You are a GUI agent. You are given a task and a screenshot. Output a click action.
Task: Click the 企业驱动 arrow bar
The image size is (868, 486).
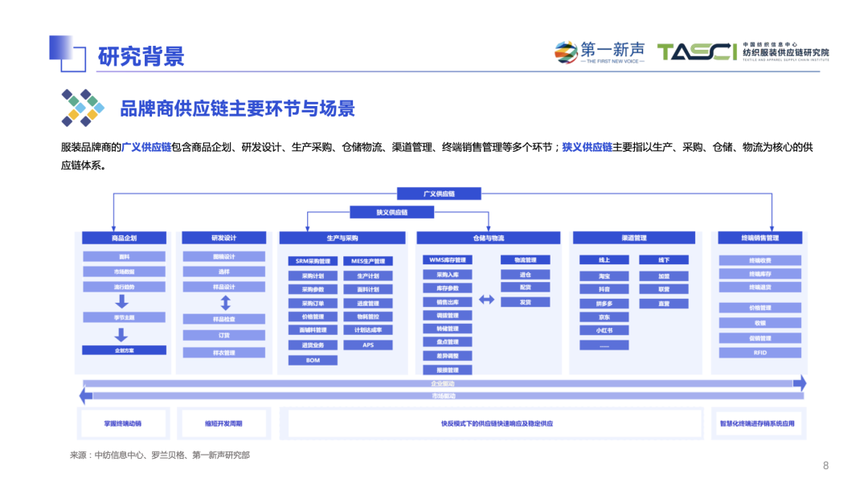point(444,383)
